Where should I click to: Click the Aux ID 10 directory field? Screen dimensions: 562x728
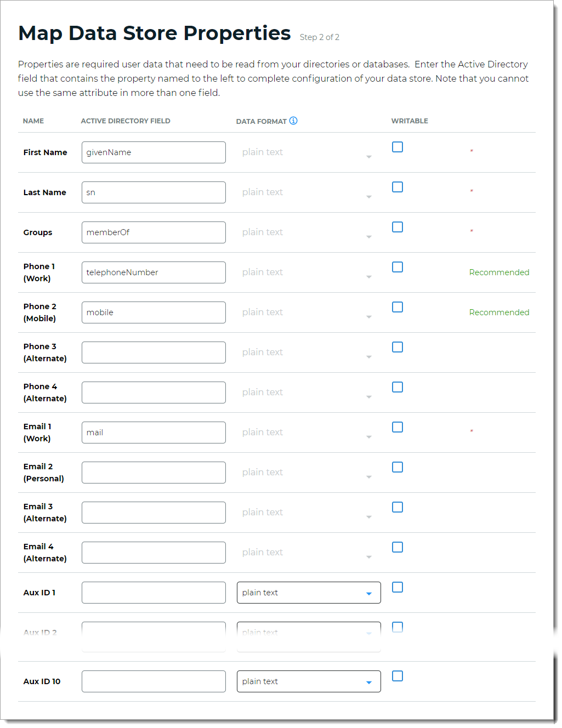pos(154,681)
